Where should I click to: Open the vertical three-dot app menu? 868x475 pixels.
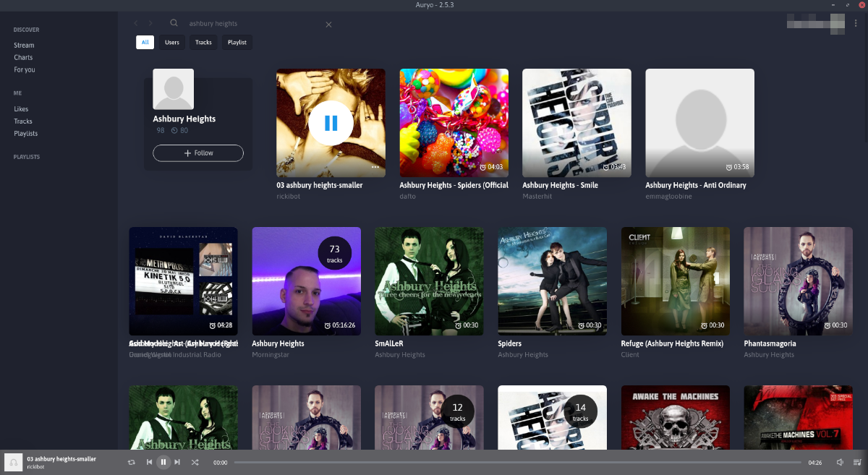(x=856, y=24)
